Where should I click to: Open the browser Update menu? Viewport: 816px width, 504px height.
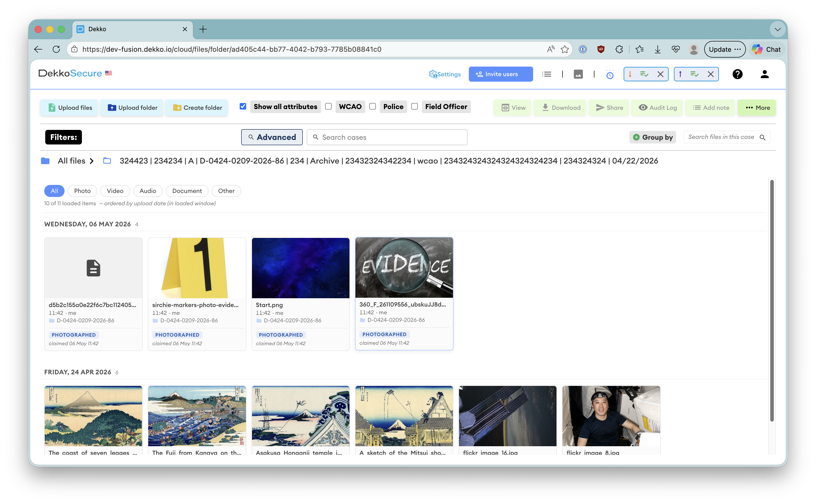coord(725,49)
